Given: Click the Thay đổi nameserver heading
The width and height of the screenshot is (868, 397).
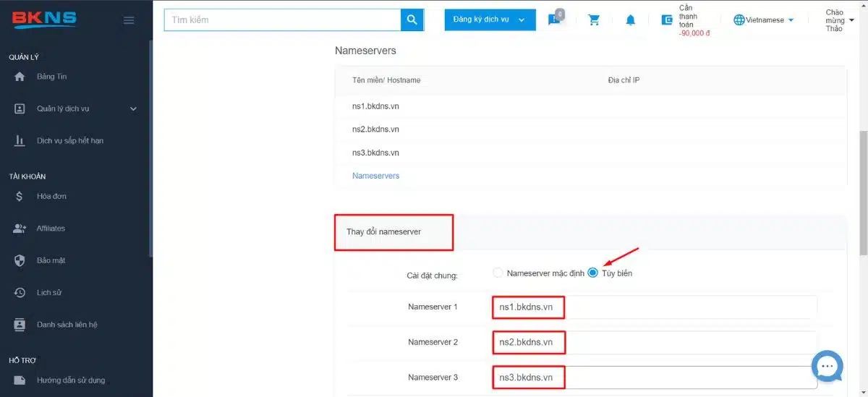Looking at the screenshot, I should pos(383,231).
